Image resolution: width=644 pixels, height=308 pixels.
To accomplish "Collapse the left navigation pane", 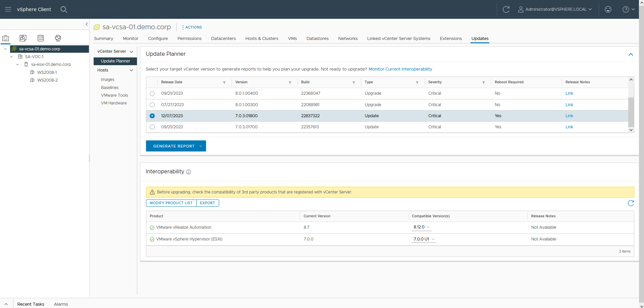I will (x=87, y=24).
